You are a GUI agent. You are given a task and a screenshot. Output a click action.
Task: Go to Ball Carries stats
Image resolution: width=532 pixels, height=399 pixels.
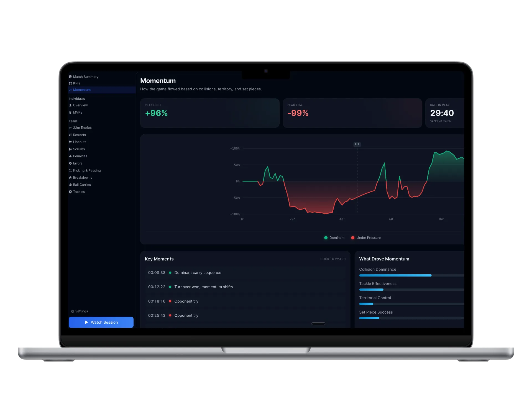click(101, 185)
